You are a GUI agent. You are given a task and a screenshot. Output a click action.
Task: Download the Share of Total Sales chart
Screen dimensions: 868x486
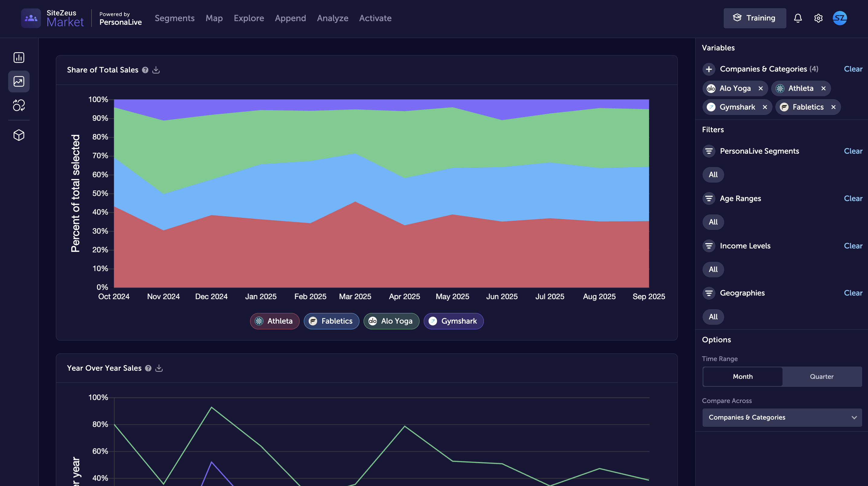tap(156, 70)
